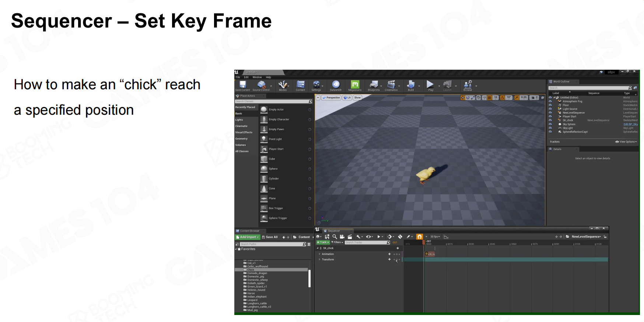This screenshot has width=644, height=322.
Task: Open the Cinematics toolbar icon
Action: point(391,86)
